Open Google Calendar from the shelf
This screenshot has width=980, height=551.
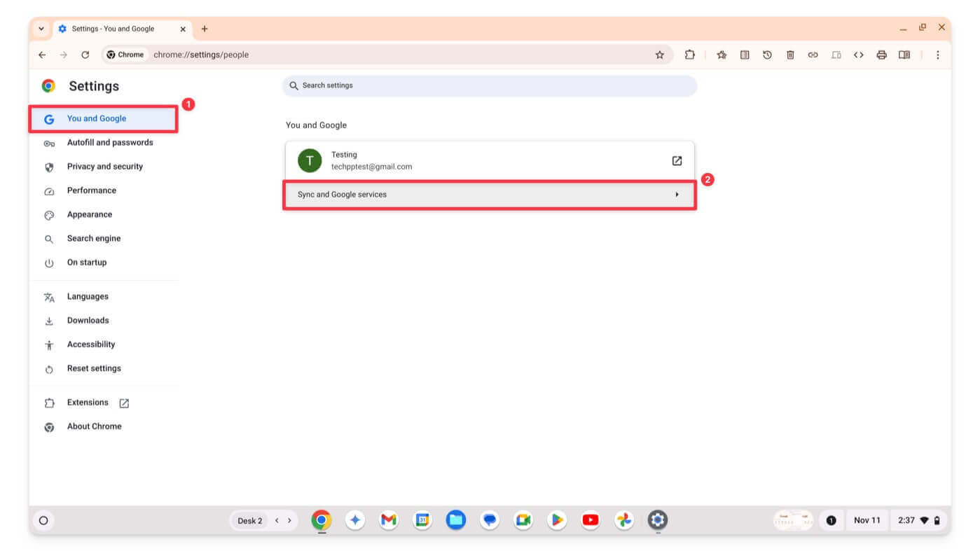[422, 520]
